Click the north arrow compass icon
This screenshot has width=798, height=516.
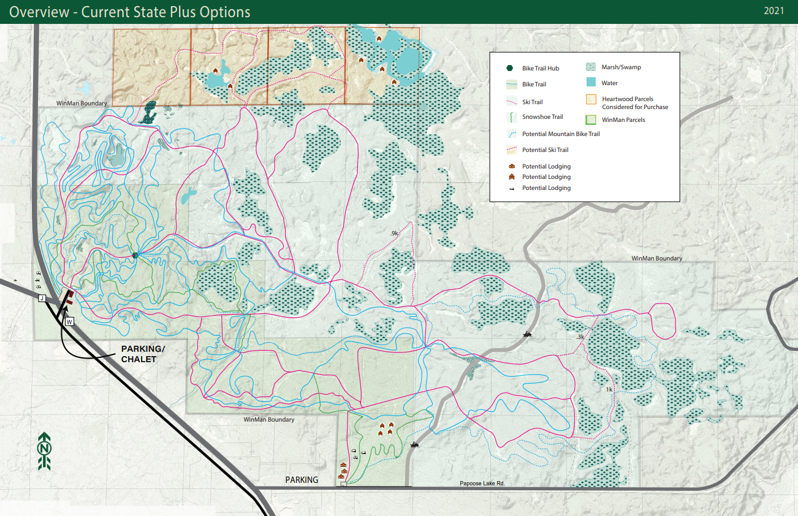[44, 451]
